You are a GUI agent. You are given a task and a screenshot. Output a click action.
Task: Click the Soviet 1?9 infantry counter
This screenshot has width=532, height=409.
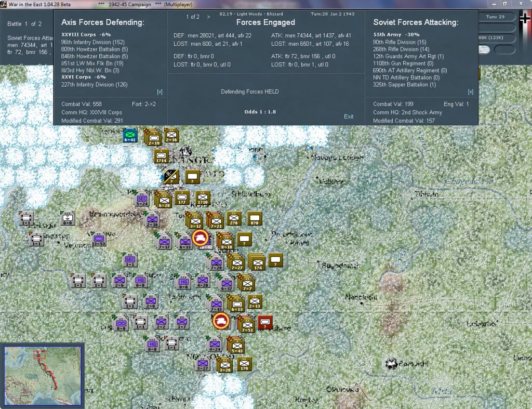tap(244, 364)
